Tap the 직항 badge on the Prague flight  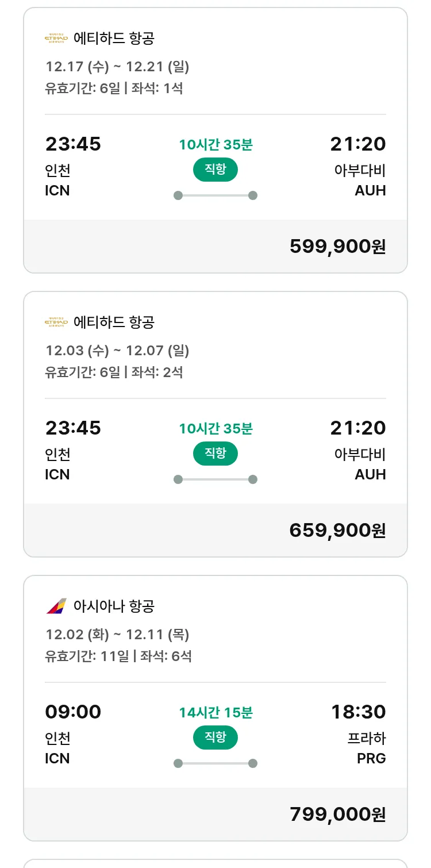tap(215, 738)
